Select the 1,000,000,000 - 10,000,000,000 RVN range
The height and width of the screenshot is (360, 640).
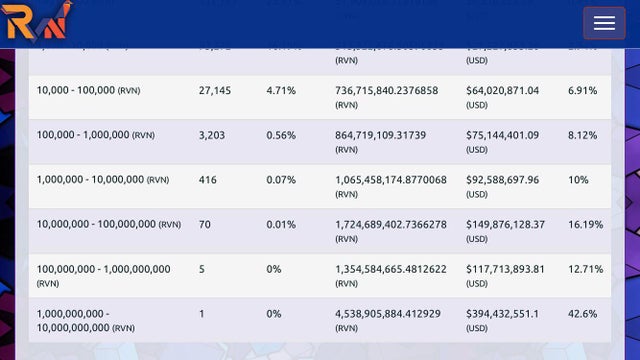pyautogui.click(x=86, y=320)
